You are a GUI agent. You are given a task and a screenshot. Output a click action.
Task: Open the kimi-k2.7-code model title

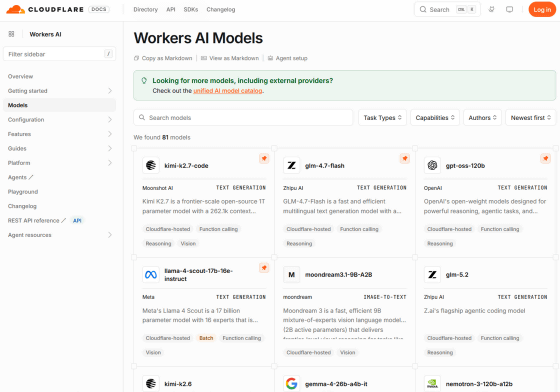[186, 166]
